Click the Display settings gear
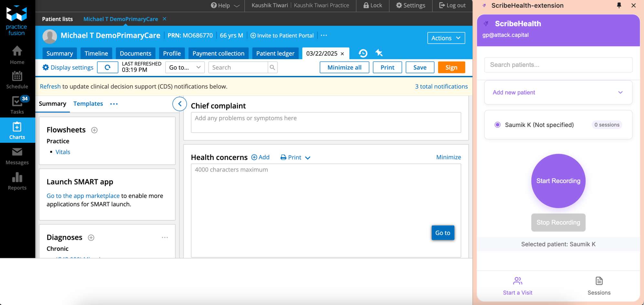Image resolution: width=644 pixels, height=305 pixels. click(46, 67)
